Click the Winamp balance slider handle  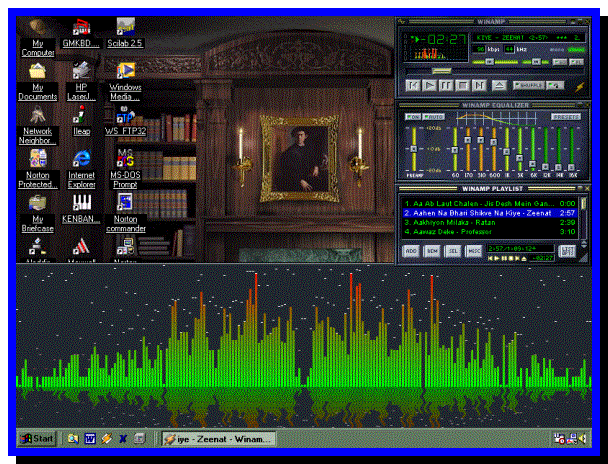click(536, 62)
